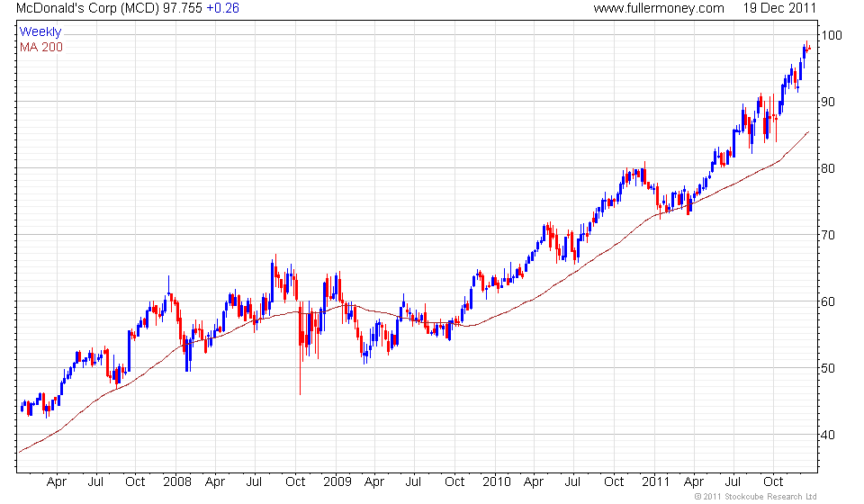The height and width of the screenshot is (504, 864).
Task: Click the 40 price axis label
Action: (x=828, y=435)
